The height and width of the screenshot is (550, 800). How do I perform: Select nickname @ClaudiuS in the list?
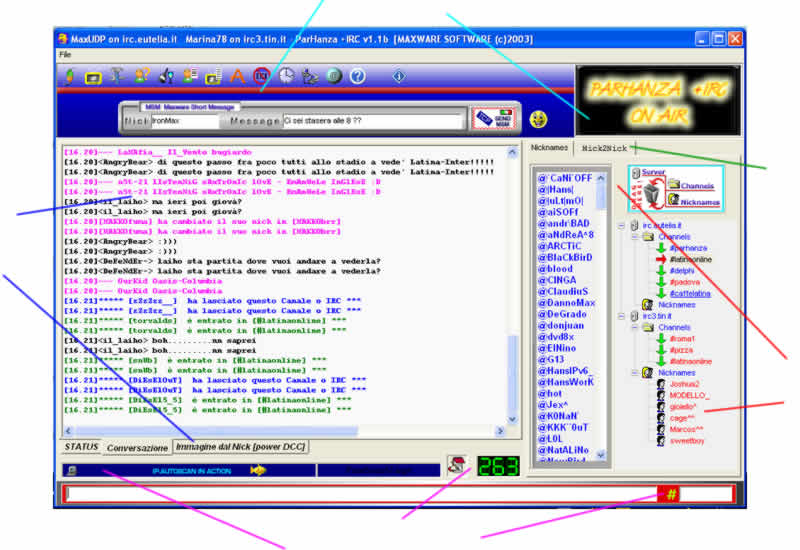coord(563,291)
